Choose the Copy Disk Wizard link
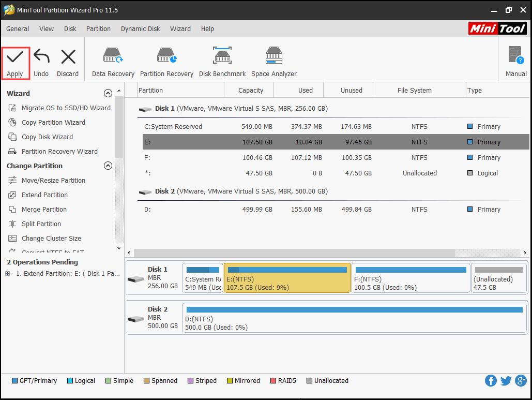 pos(47,137)
